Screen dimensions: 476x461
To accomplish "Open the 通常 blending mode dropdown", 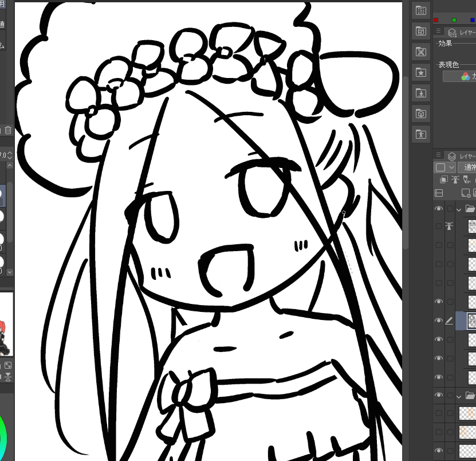I will point(467,167).
